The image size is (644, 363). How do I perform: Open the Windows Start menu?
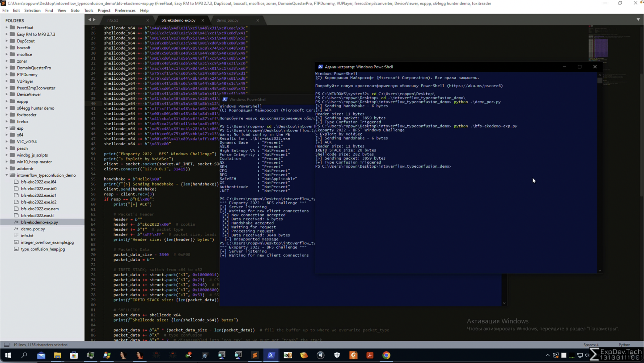(8, 355)
